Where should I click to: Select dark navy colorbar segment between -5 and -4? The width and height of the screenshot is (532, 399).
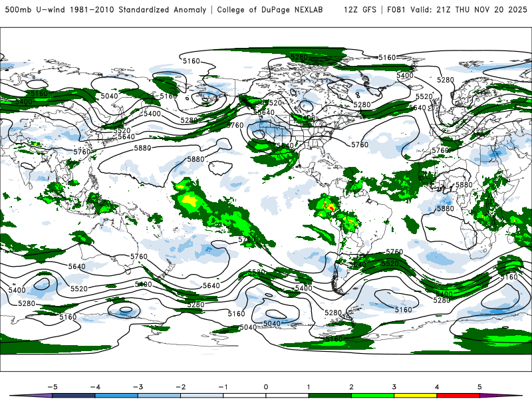tap(74, 396)
